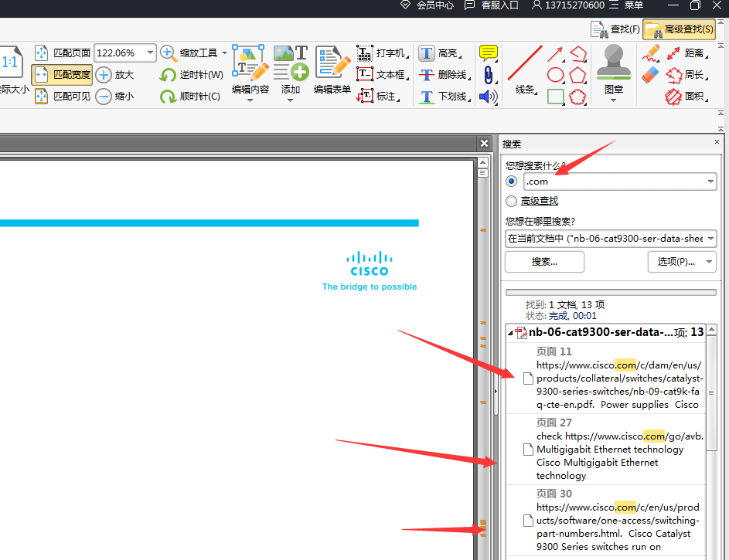Click the 选项(P)... options button
Image resolution: width=729 pixels, height=560 pixels.
click(x=681, y=262)
